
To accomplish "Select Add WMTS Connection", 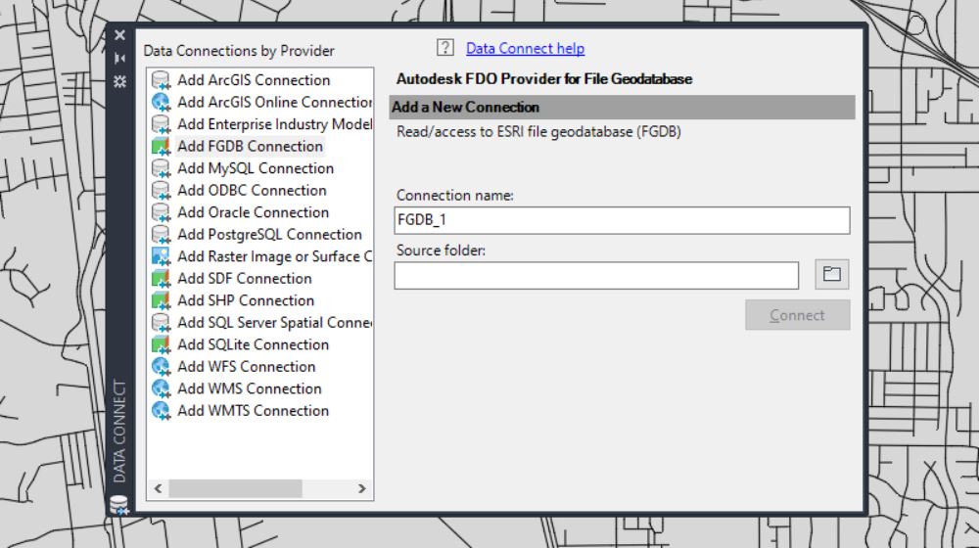I will pos(254,411).
